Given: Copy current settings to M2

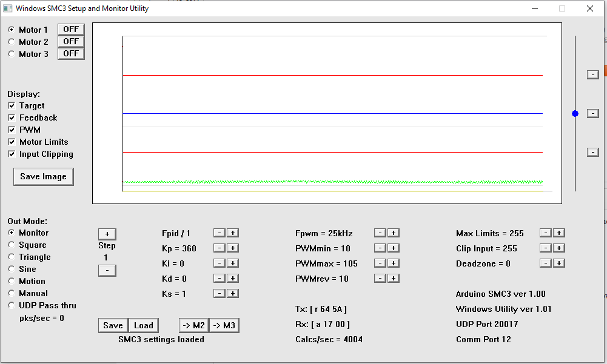Looking at the screenshot, I should 193,325.
